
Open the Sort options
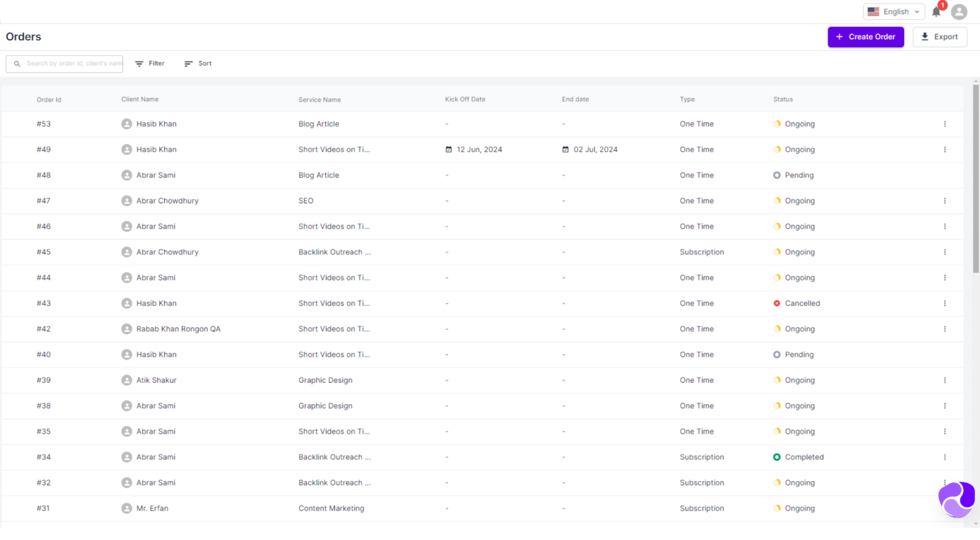[x=198, y=64]
